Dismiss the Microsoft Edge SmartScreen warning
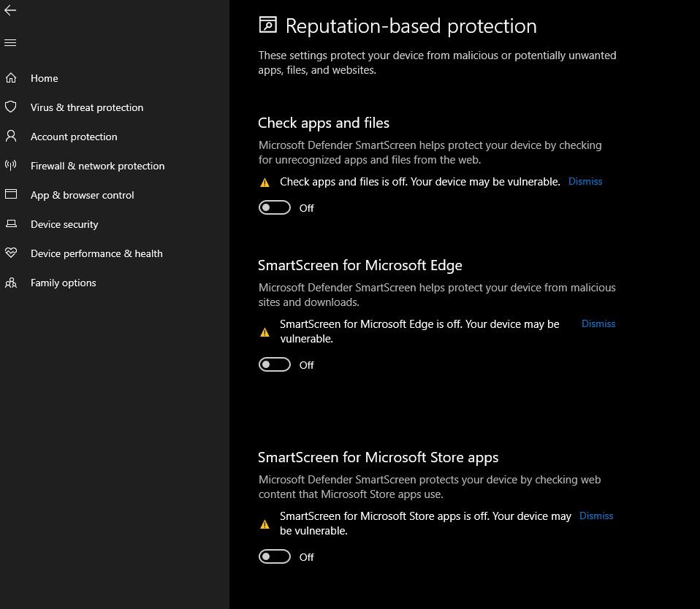The image size is (700, 609). pyautogui.click(x=598, y=323)
